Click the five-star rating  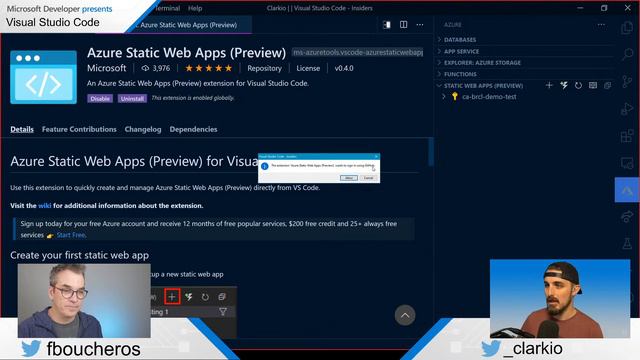click(x=209, y=68)
